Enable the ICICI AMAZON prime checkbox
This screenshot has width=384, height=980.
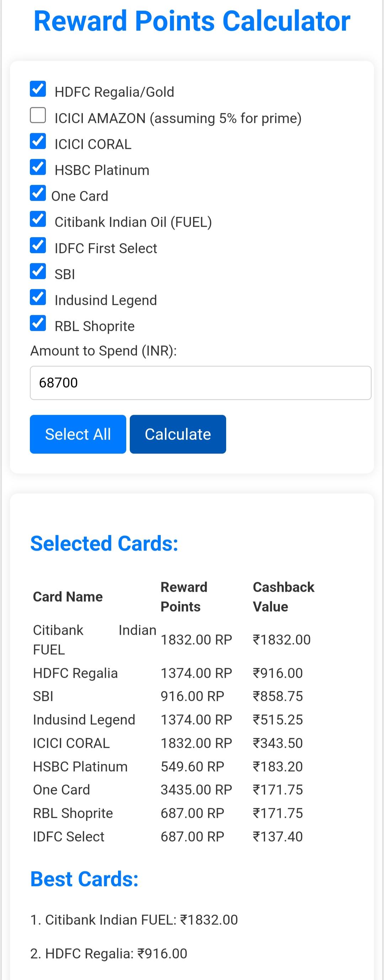tap(37, 116)
